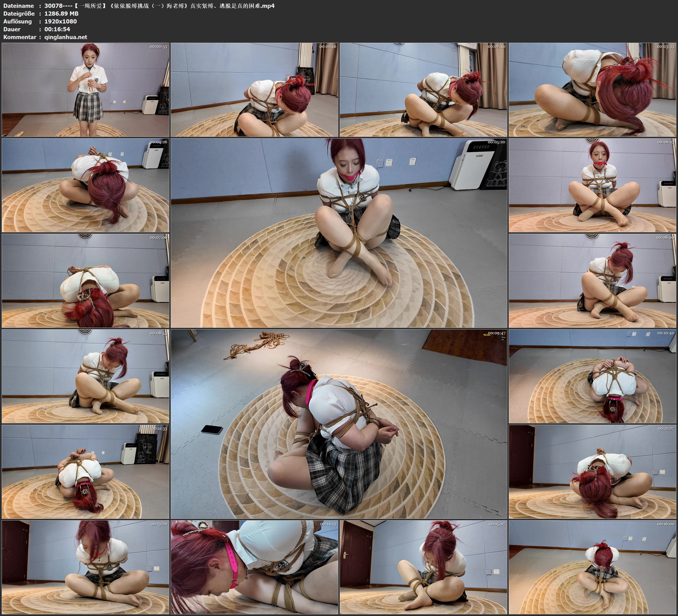Select the thumbnail marked 00:13:20
678x616 pixels.
tap(85, 567)
